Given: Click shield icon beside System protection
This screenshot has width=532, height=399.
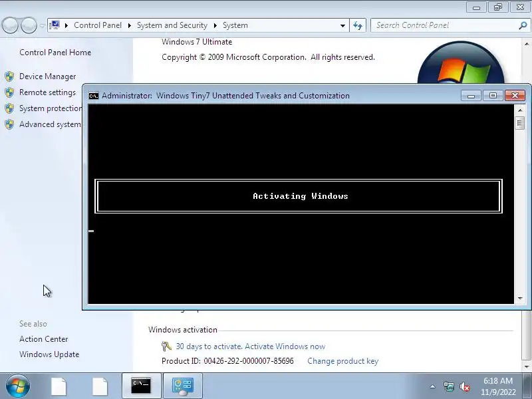Looking at the screenshot, I should (x=9, y=108).
